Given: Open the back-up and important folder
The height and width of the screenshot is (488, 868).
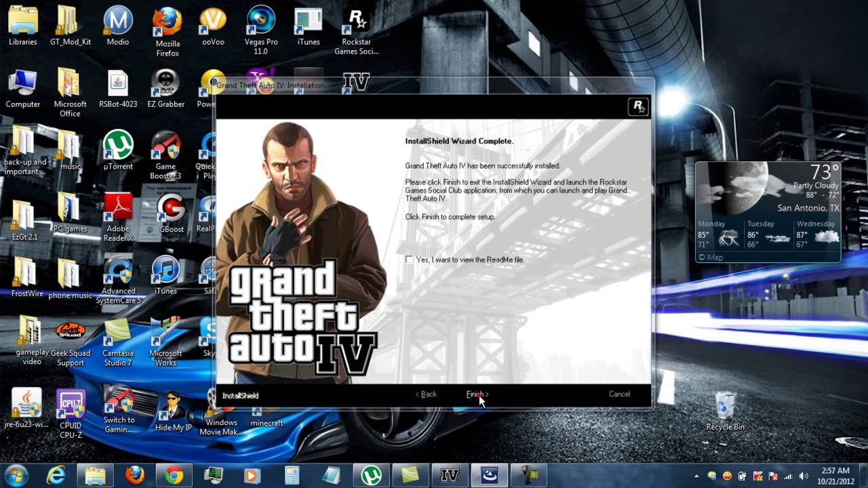Looking at the screenshot, I should 25,150.
